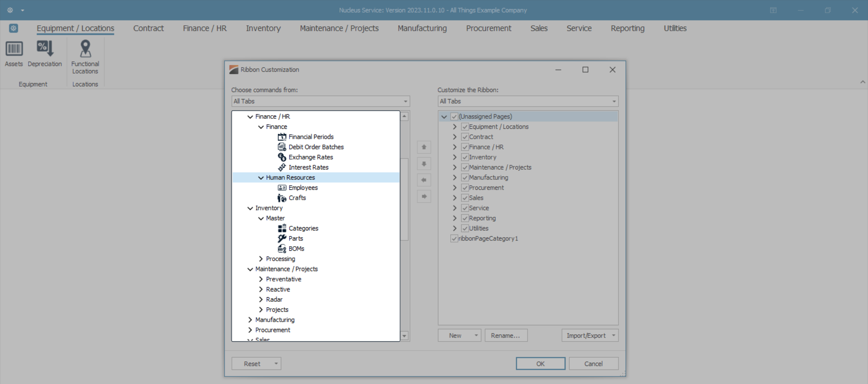Uncheck the Maintenance / Projects checkbox

(465, 168)
